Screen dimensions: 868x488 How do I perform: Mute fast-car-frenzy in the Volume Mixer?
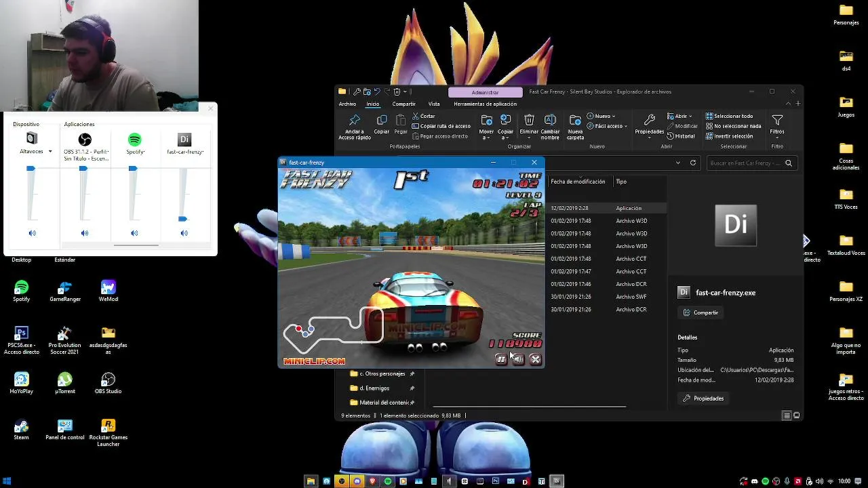(x=184, y=233)
